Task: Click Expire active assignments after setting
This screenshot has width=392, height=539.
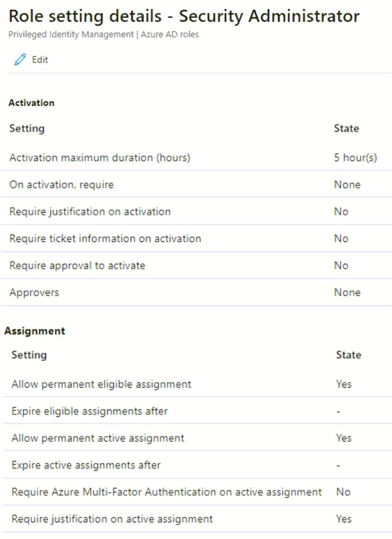Action: [86, 465]
